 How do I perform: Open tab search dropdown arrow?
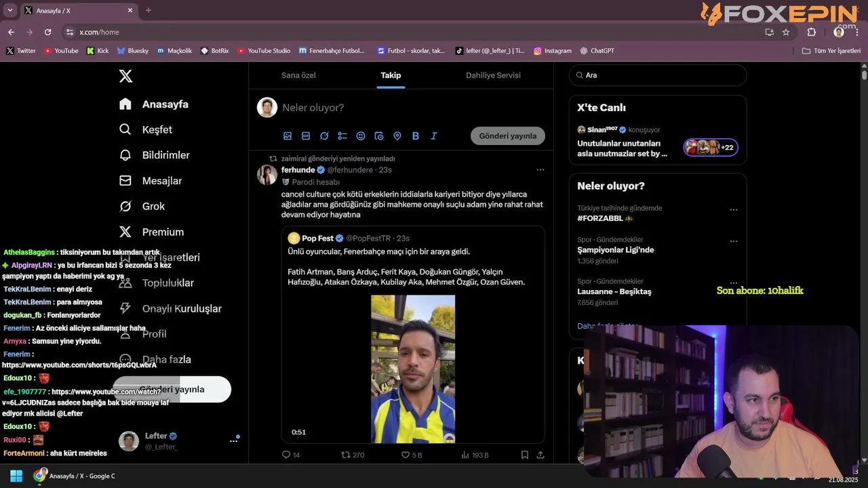(9, 10)
